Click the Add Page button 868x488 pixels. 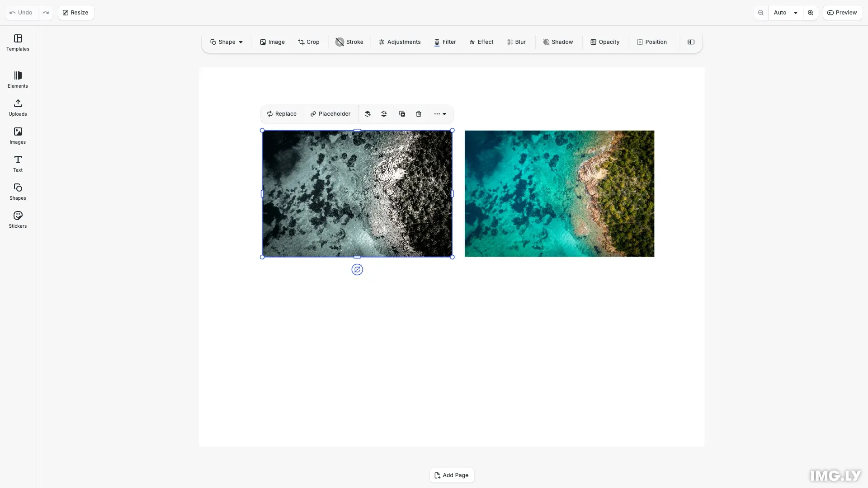click(452, 475)
